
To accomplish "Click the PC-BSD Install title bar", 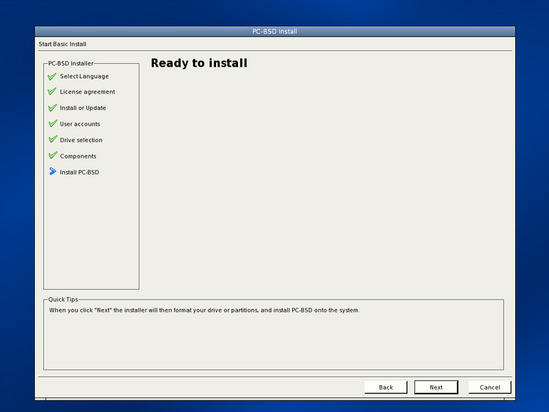I will 275,31.
